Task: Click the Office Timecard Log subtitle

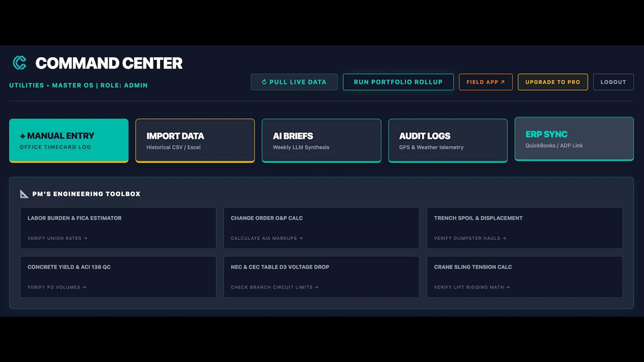Action: point(56,147)
